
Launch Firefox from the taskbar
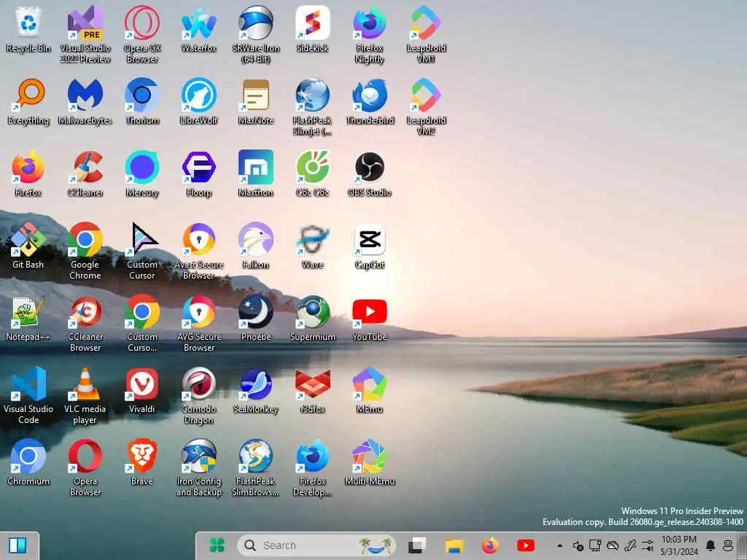(x=489, y=545)
